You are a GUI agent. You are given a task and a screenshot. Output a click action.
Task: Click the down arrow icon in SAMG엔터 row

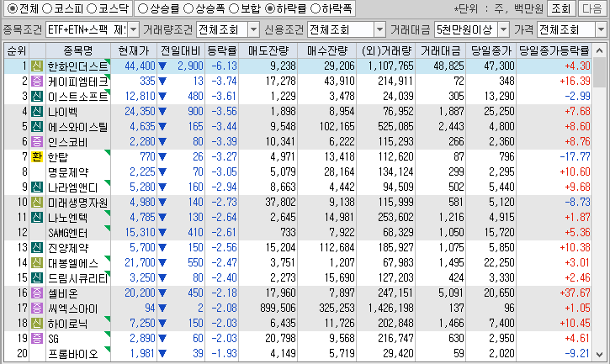click(162, 233)
